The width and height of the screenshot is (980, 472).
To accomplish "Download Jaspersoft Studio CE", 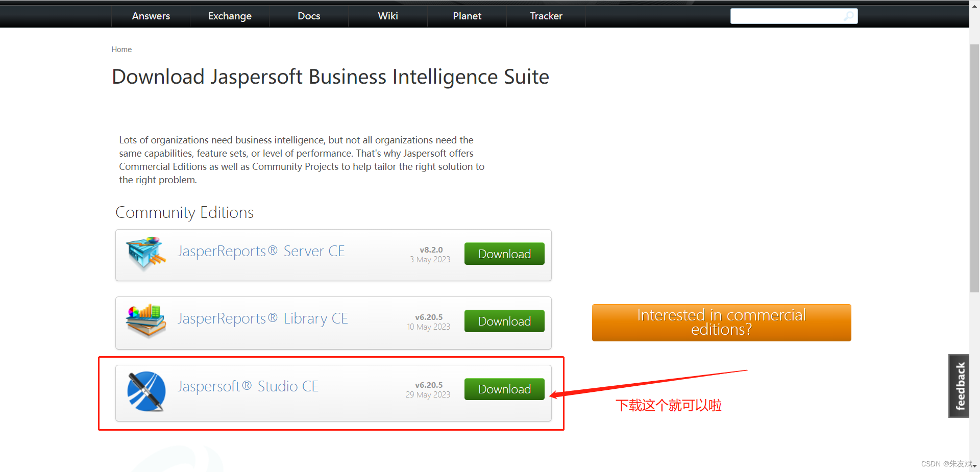I will pyautogui.click(x=504, y=389).
